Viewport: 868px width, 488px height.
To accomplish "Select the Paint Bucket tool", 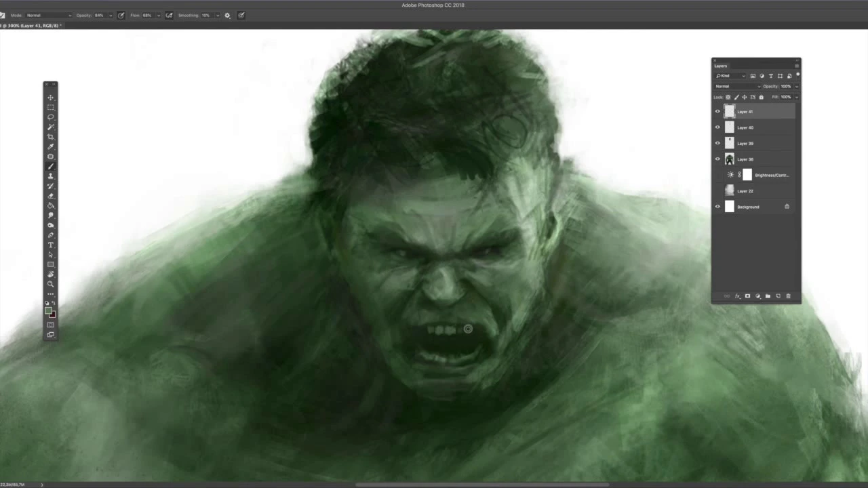I will tap(51, 205).
